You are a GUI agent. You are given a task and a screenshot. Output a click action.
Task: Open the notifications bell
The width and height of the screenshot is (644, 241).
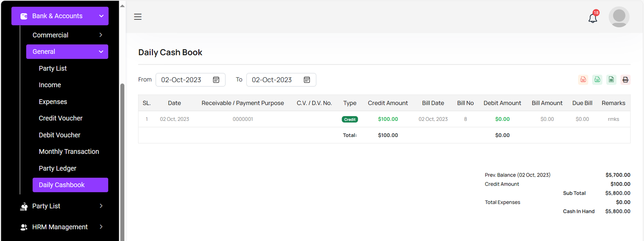(x=592, y=18)
